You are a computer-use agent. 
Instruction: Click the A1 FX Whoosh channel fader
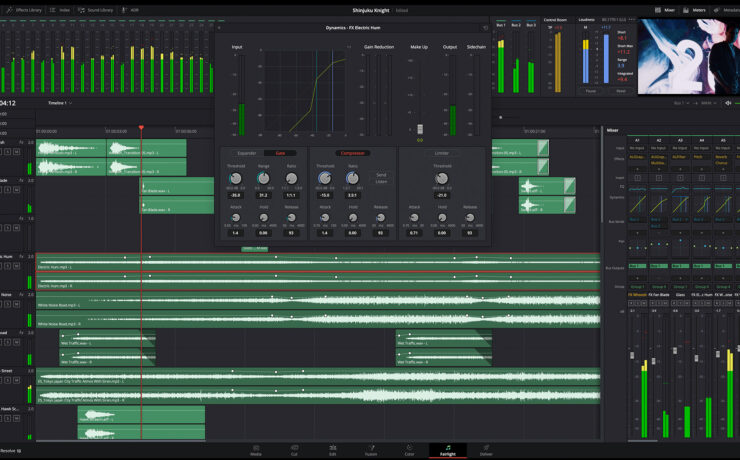[632, 355]
